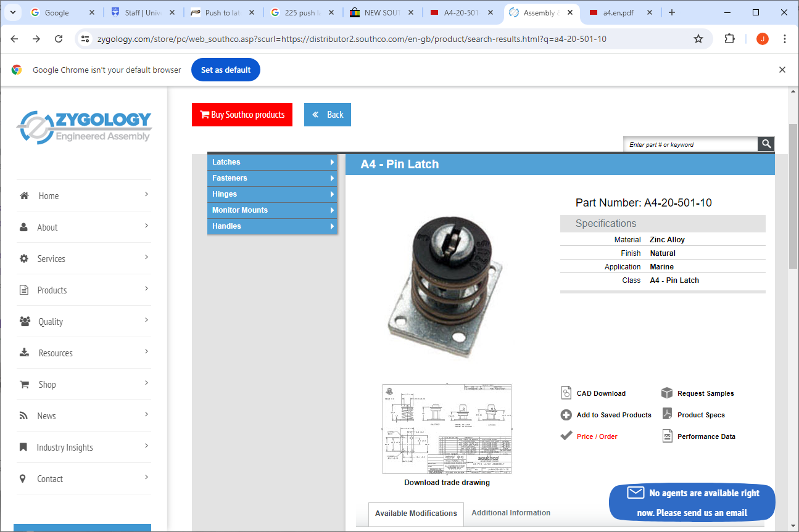Click the blue Back button
The height and width of the screenshot is (532, 799).
(x=328, y=115)
